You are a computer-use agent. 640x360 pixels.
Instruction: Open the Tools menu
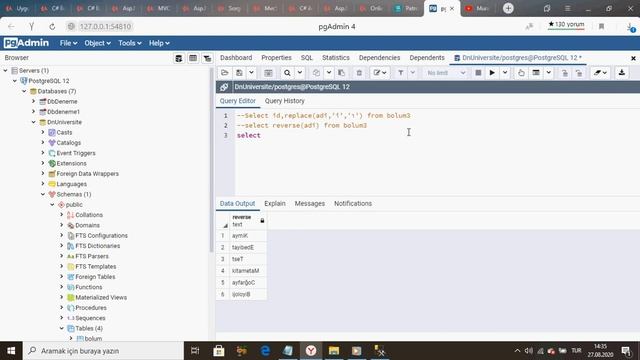coord(130,43)
